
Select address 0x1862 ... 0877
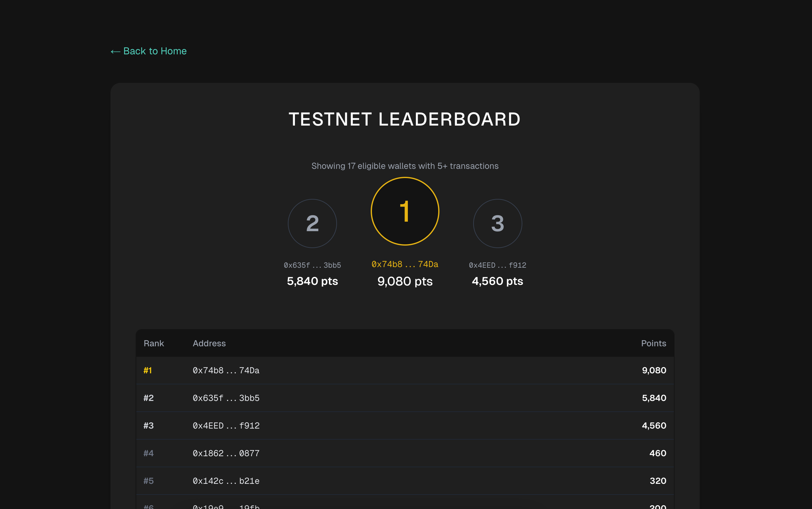click(226, 453)
